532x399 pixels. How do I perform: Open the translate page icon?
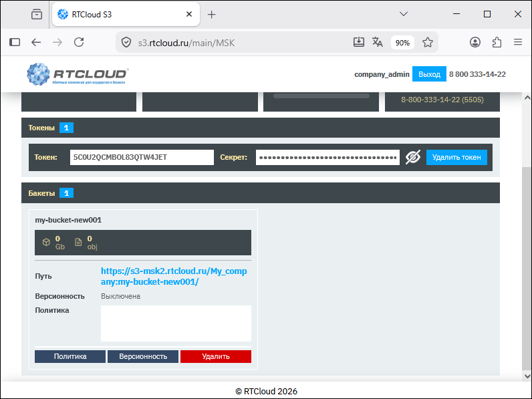tap(378, 42)
